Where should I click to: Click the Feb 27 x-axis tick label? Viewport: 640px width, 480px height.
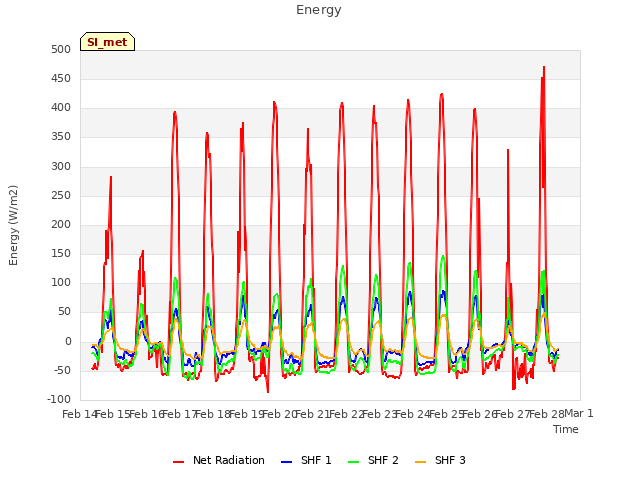(513, 414)
